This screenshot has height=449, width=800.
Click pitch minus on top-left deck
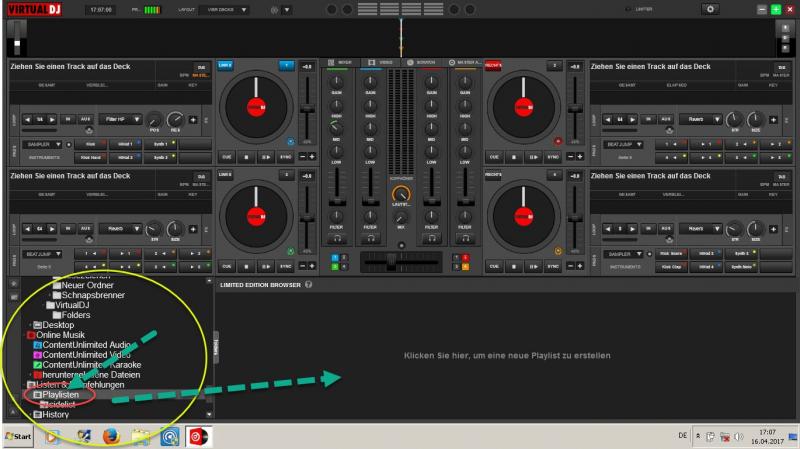[x=303, y=157]
